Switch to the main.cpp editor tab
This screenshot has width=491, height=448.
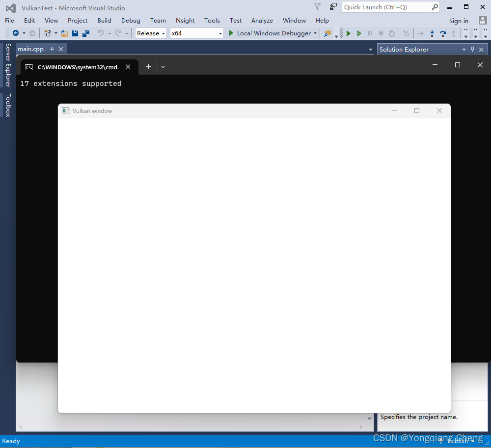[30, 49]
